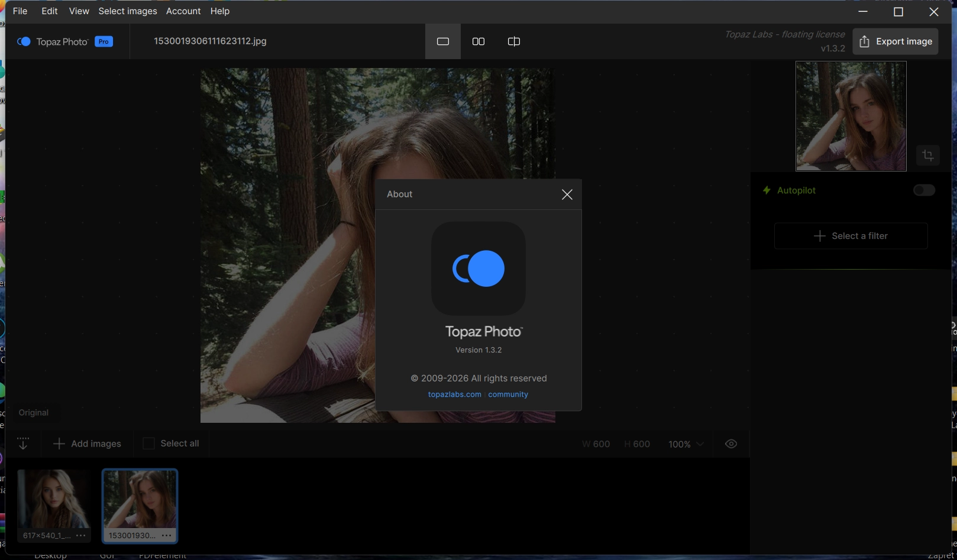Select the blonde portrait thumbnail

(x=54, y=499)
